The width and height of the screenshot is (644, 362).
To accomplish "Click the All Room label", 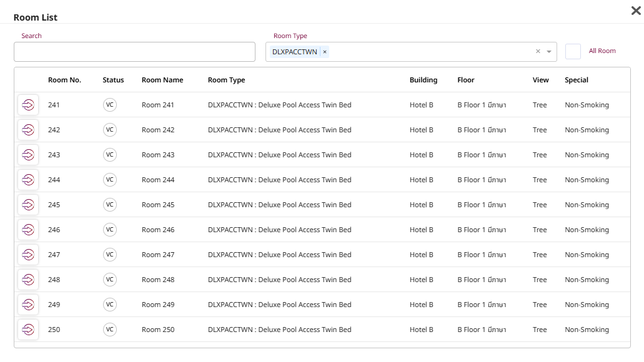I will [602, 51].
